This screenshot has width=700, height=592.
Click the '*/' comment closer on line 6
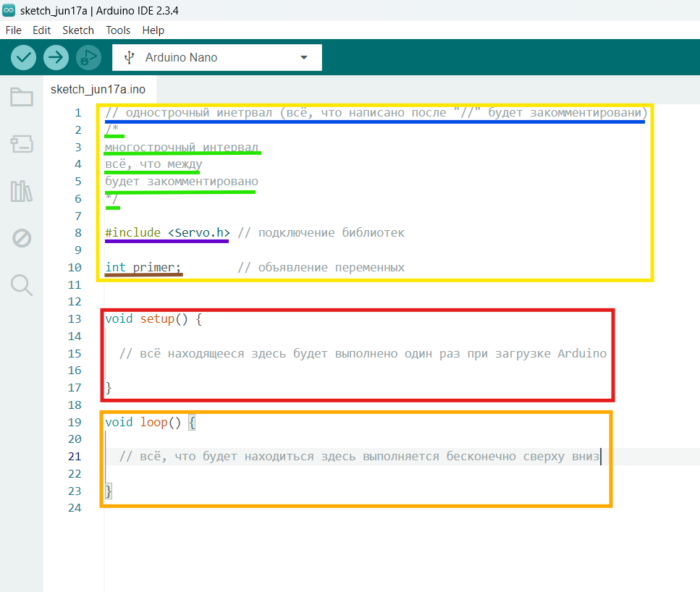[111, 198]
